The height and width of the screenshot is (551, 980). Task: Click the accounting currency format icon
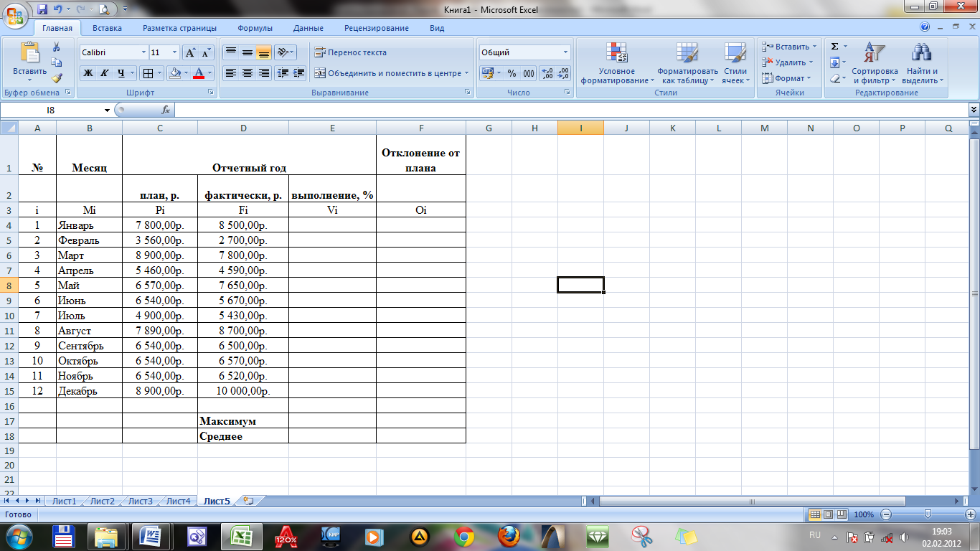[x=487, y=73]
